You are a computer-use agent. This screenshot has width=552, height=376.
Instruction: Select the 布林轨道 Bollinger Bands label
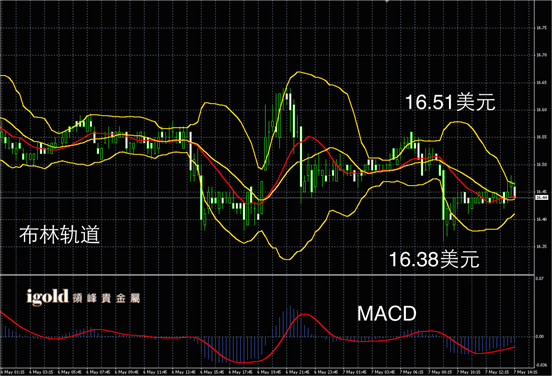tap(59, 234)
